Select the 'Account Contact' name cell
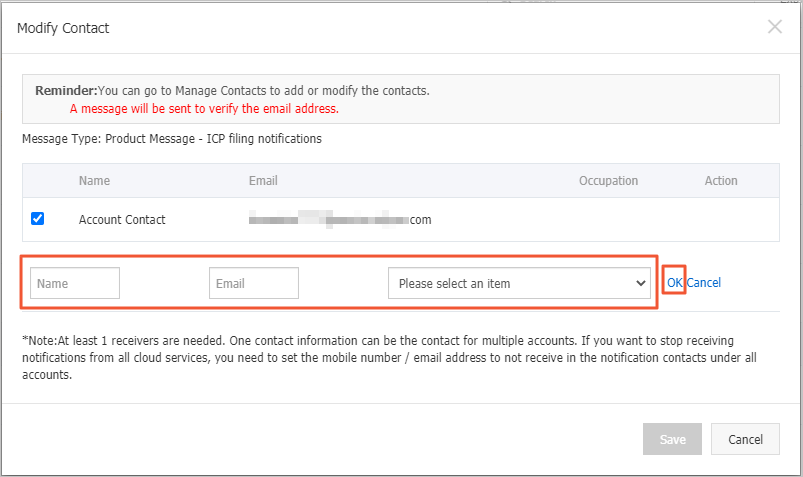Image resolution: width=803 pixels, height=477 pixels. [122, 220]
